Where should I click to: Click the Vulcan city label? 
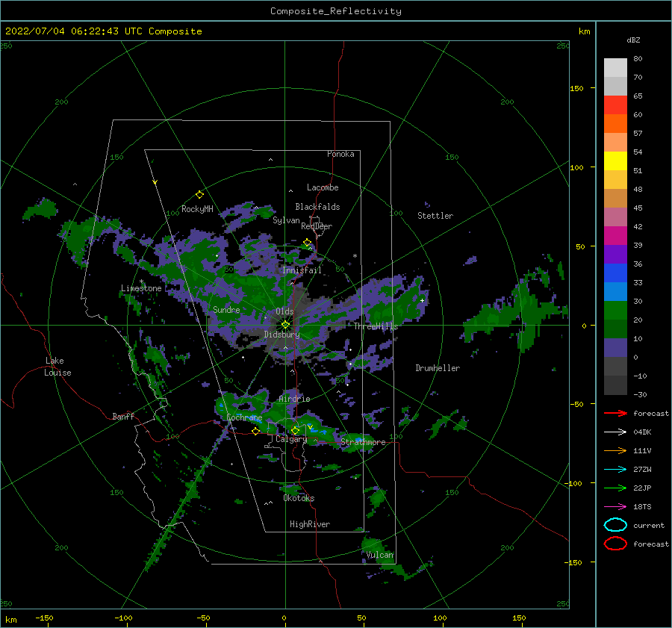380,555
